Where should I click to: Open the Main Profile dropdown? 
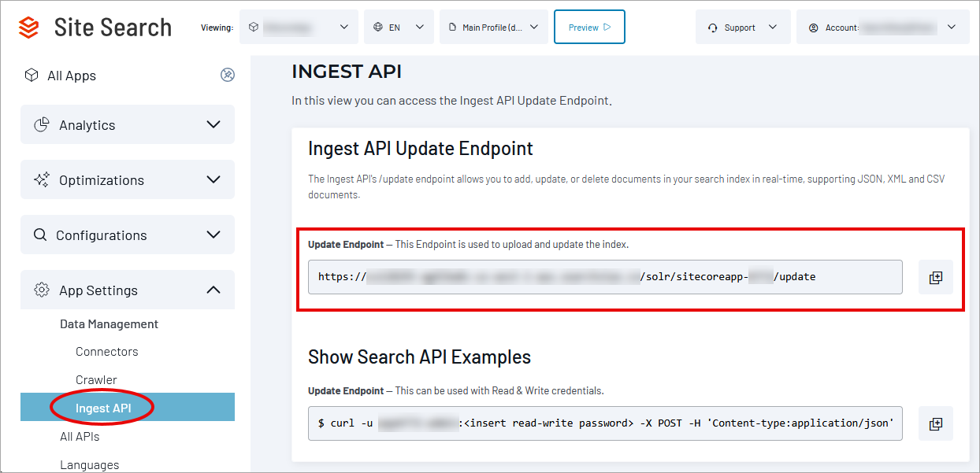pos(493,26)
